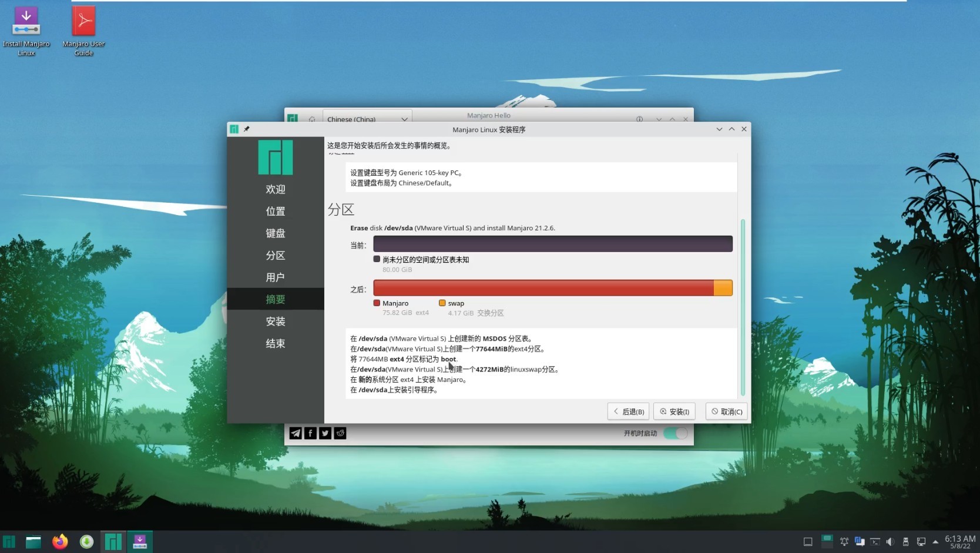
Task: Launch Firefox from the taskbar
Action: click(x=60, y=541)
